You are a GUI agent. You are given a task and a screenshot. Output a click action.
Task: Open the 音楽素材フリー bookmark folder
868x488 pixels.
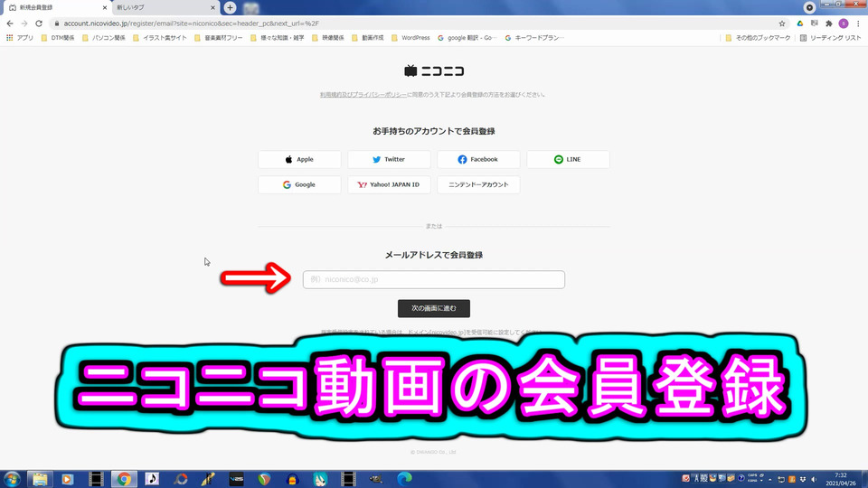tap(218, 38)
